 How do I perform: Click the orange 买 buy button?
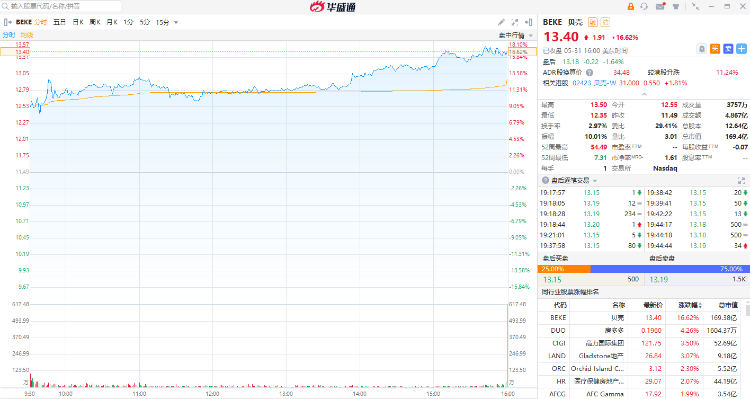click(715, 49)
